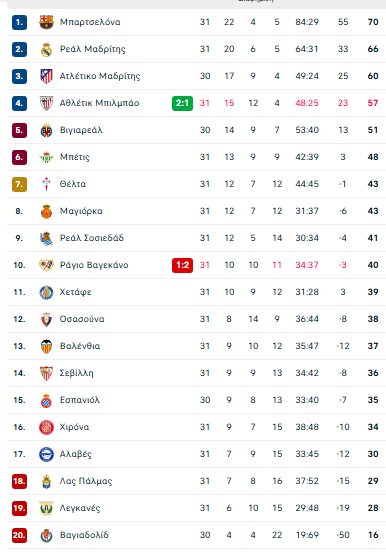This screenshot has width=386, height=553.
Task: Select the Θέλτα team name
Action: pyautogui.click(x=73, y=184)
